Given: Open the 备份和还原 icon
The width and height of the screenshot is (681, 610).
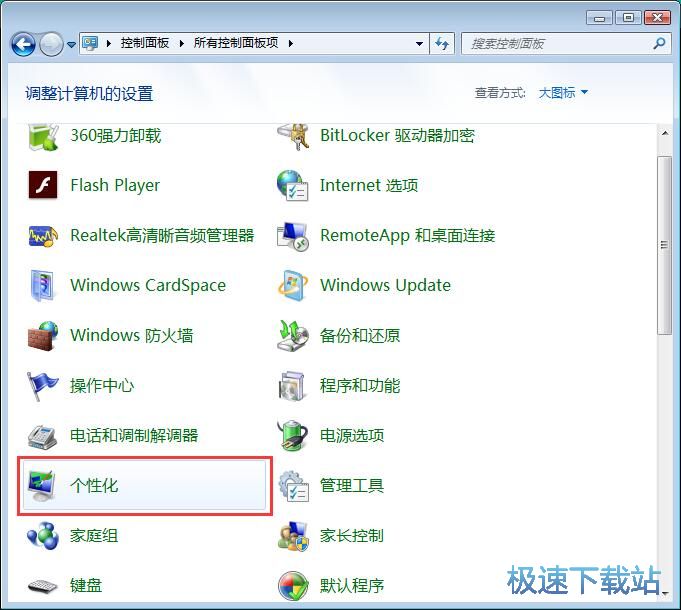Looking at the screenshot, I should point(293,336).
